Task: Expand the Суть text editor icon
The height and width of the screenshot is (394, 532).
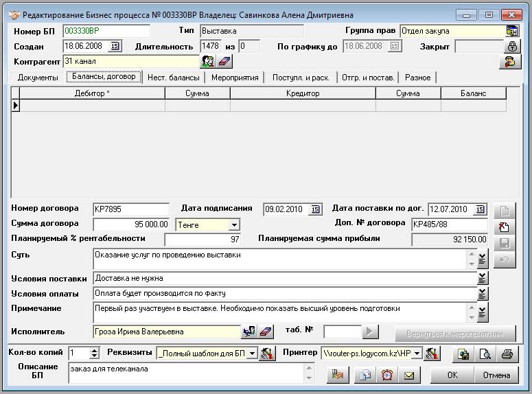Action: 482,259
